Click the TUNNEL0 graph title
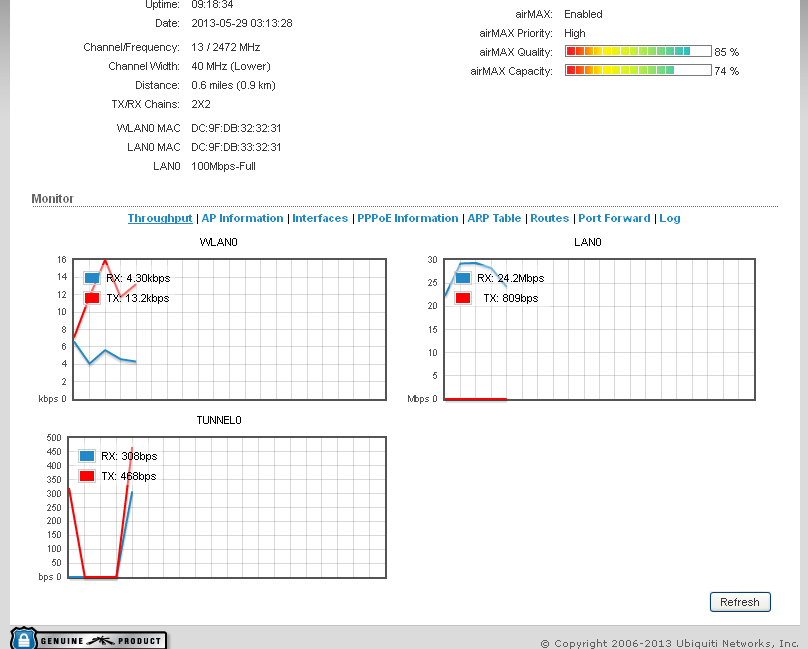 219,421
